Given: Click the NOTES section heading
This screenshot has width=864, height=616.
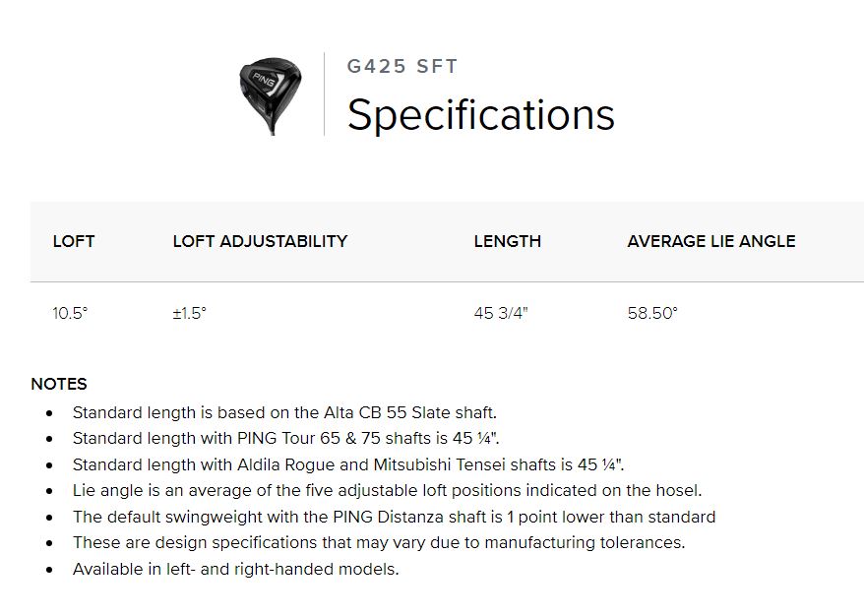Looking at the screenshot, I should pos(59,384).
